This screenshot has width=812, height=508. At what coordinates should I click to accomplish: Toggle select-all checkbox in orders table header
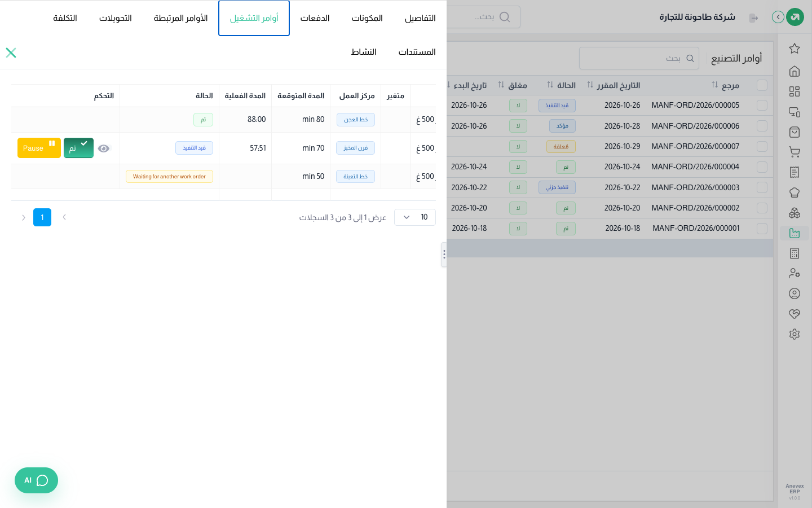(762, 85)
